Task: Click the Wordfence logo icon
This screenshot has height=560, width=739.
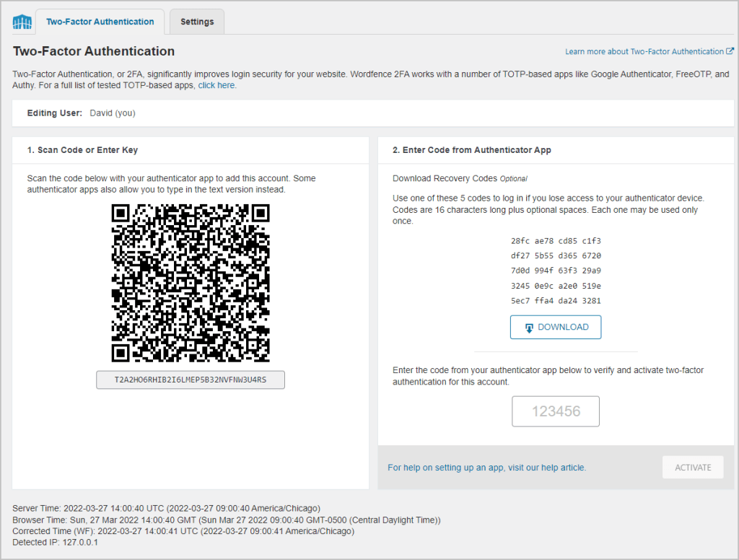Action: click(x=22, y=22)
